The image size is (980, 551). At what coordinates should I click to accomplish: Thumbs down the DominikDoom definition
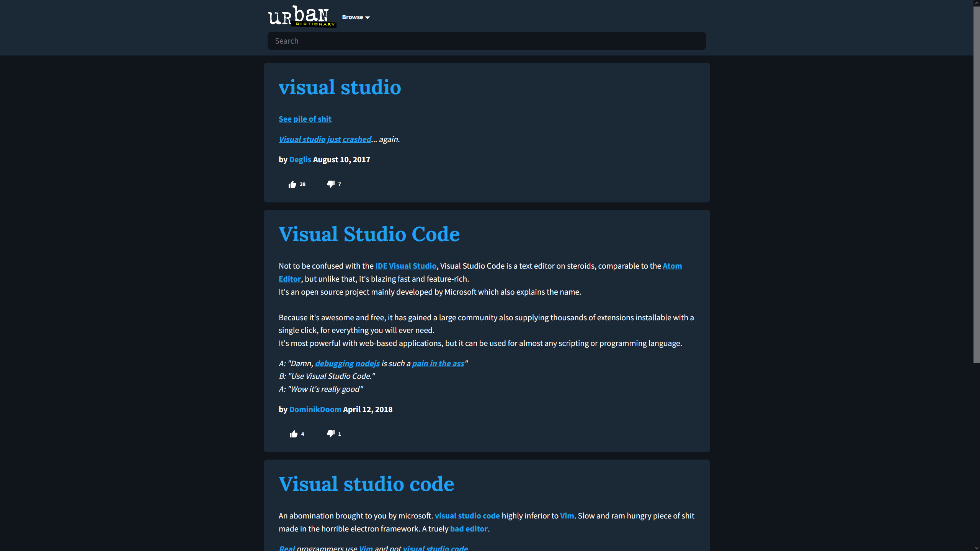[x=331, y=434]
